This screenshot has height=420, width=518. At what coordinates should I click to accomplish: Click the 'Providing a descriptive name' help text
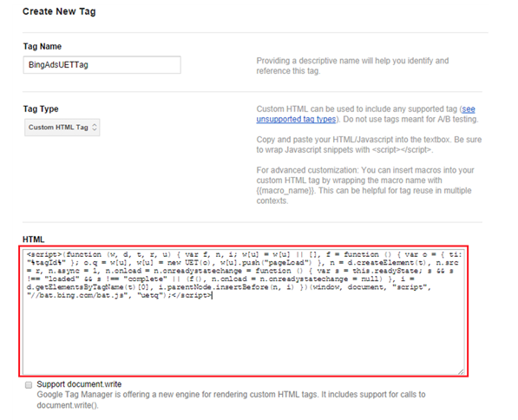point(352,66)
